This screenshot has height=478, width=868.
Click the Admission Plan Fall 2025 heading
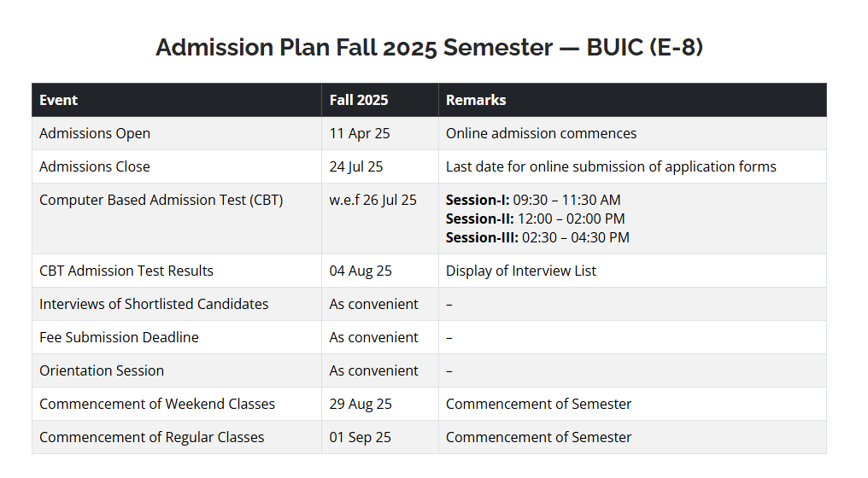(x=429, y=48)
